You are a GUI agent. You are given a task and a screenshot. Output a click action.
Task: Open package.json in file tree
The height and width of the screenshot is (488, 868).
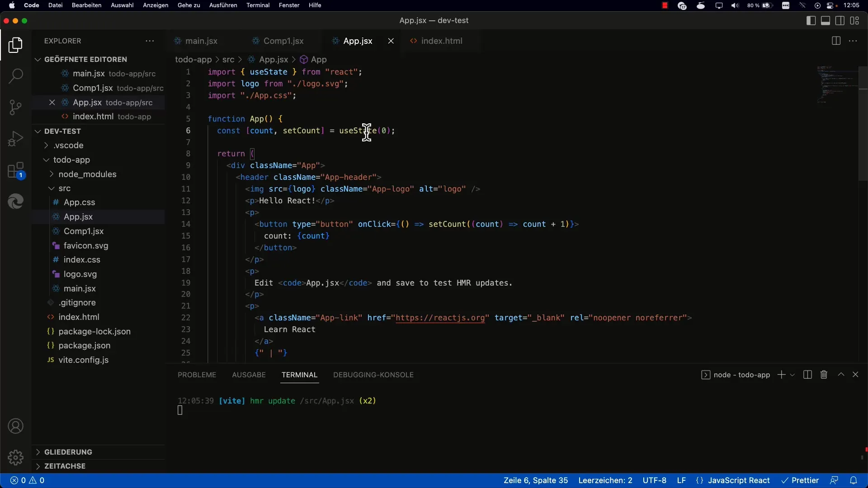click(84, 346)
